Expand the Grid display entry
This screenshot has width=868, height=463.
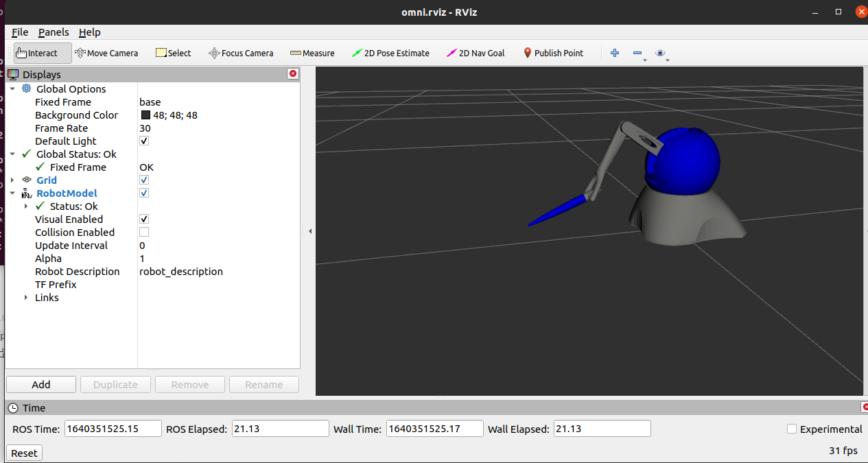point(12,180)
